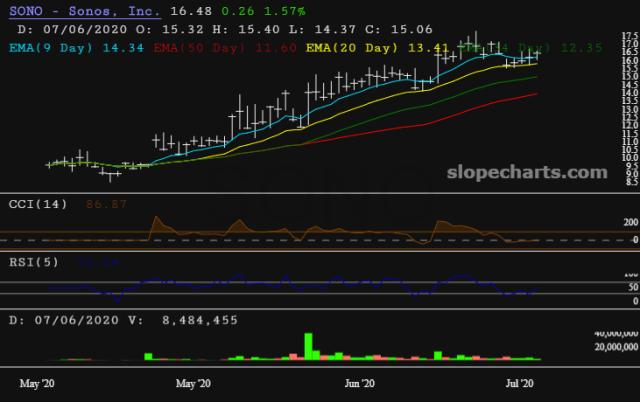Click the 17.5 price axis label
The height and width of the screenshot is (402, 640).
click(x=628, y=35)
